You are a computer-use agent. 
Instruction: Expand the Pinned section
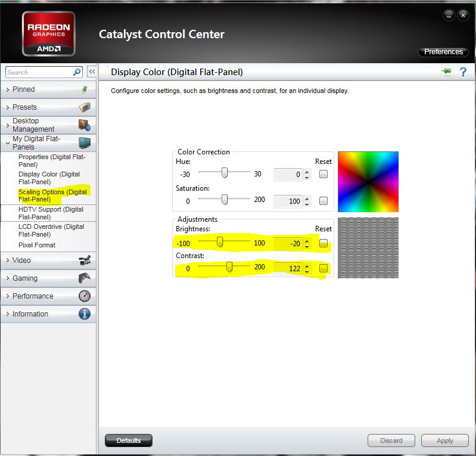(8, 89)
